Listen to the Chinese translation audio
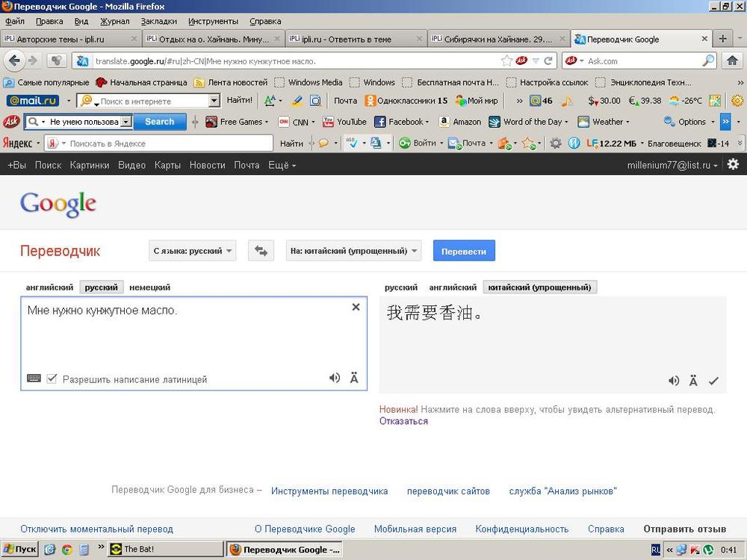 tap(674, 381)
